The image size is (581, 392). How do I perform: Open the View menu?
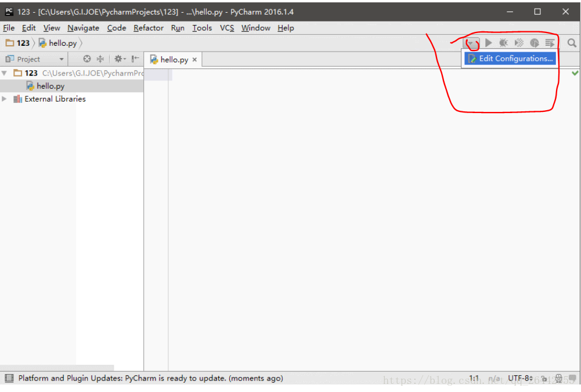pyautogui.click(x=52, y=28)
